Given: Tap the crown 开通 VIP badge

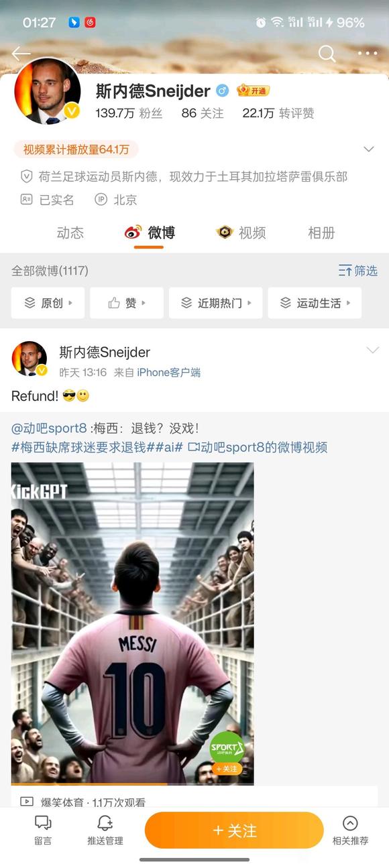Looking at the screenshot, I should [x=253, y=90].
